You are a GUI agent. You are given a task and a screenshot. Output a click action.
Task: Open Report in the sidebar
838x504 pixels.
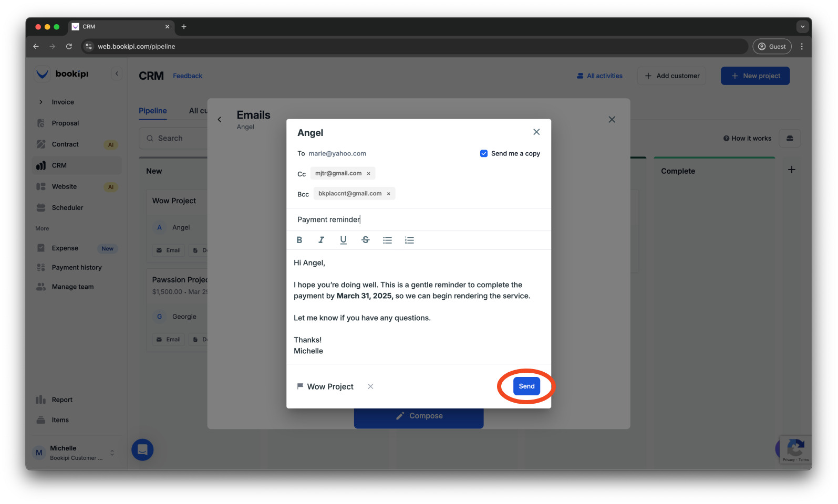[77, 400]
